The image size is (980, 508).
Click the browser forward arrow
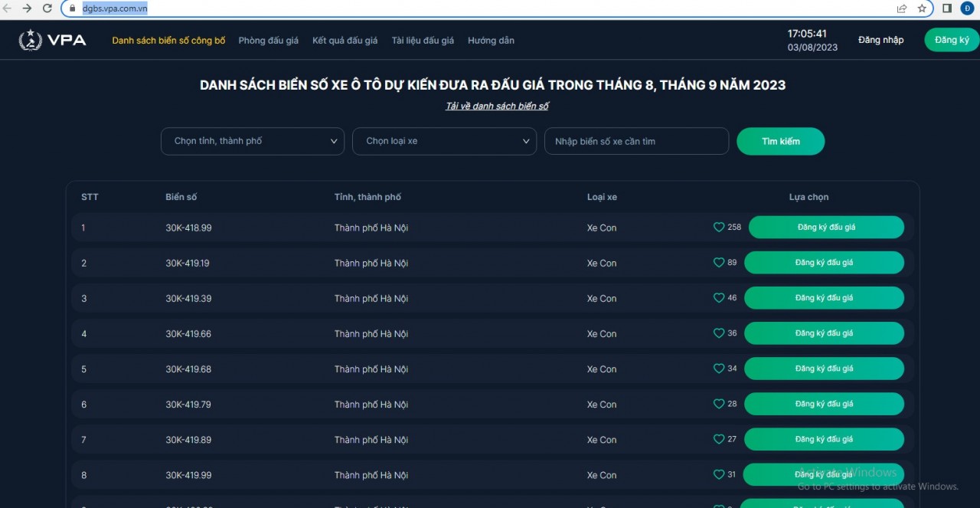28,8
